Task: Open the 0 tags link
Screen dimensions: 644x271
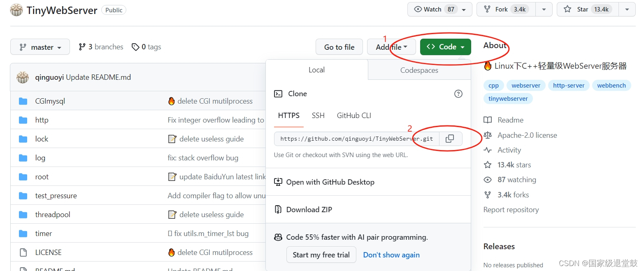Action: click(146, 47)
